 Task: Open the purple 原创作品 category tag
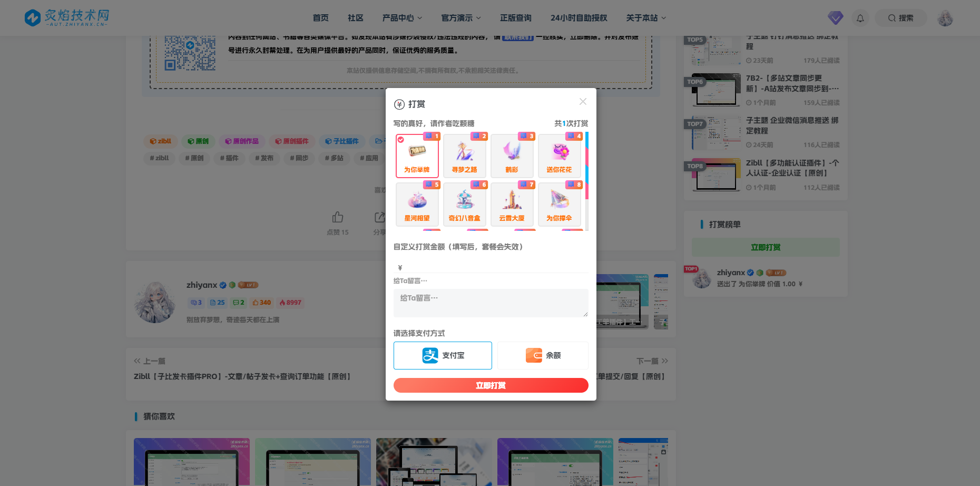pos(241,141)
